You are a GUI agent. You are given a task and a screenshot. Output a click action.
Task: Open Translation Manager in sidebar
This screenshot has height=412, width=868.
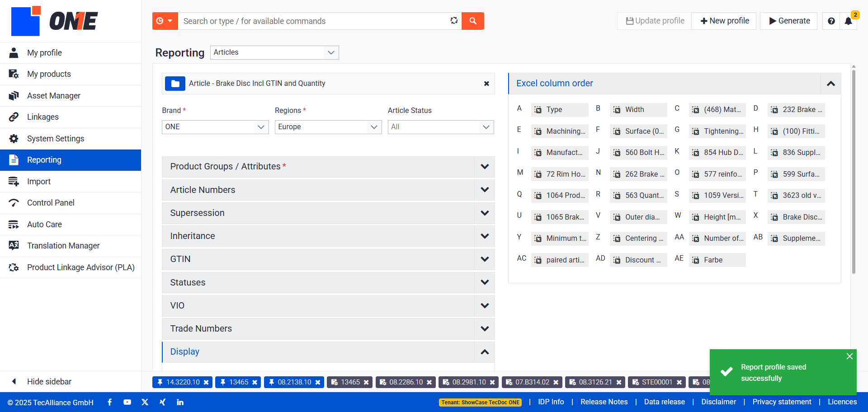coord(71,246)
